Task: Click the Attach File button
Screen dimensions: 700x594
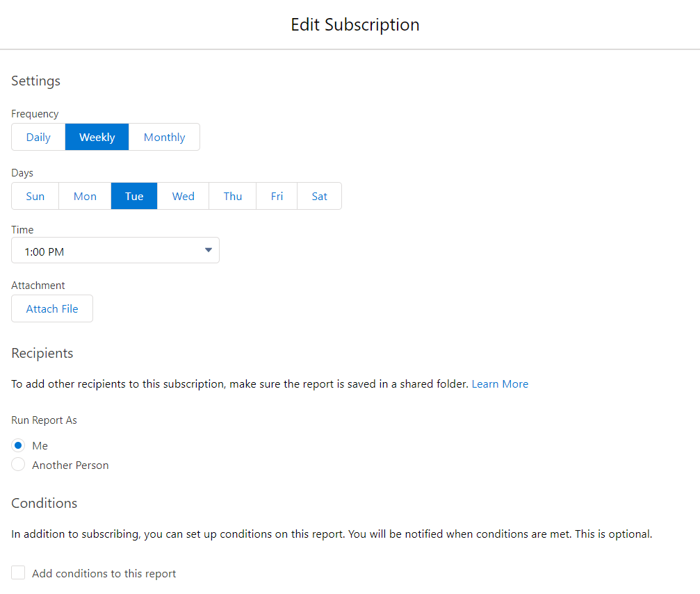Action: coord(51,308)
